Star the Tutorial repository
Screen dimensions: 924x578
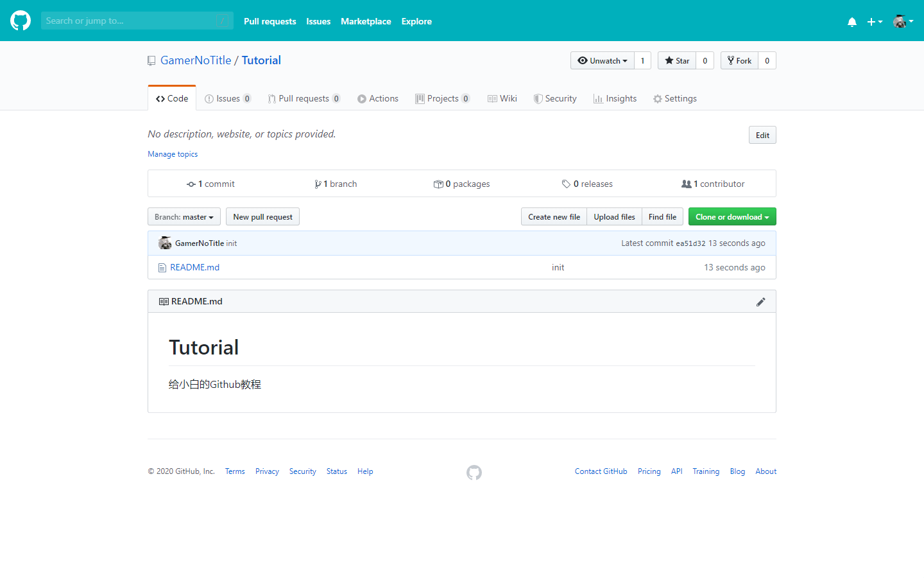click(x=677, y=60)
